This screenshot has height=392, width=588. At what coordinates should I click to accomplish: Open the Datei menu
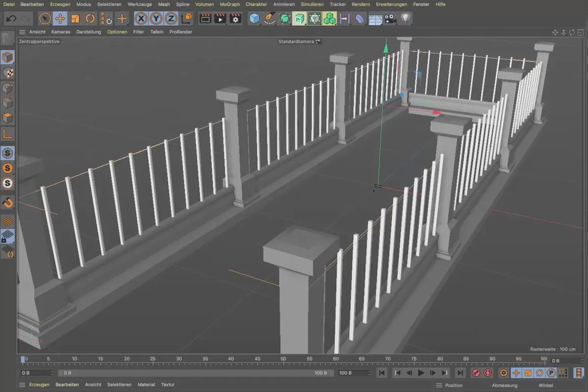tap(9, 4)
